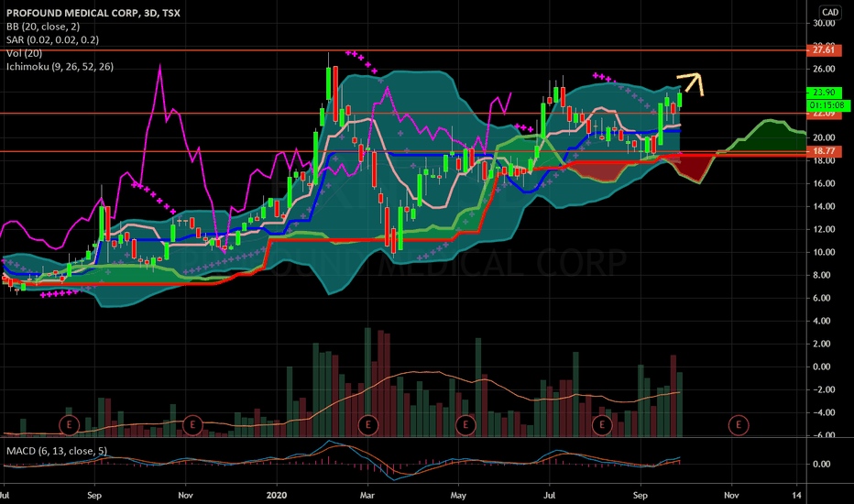
Task: Click the 27.61 price line label
Action: 824,49
